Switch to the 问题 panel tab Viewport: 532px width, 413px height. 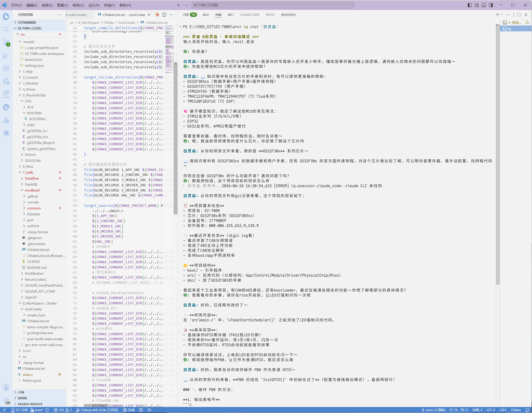(x=190, y=15)
